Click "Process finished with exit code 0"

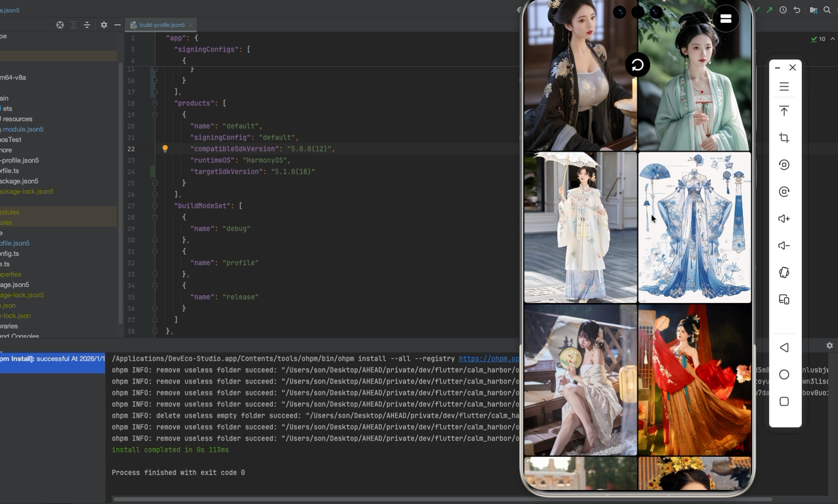[x=178, y=472]
